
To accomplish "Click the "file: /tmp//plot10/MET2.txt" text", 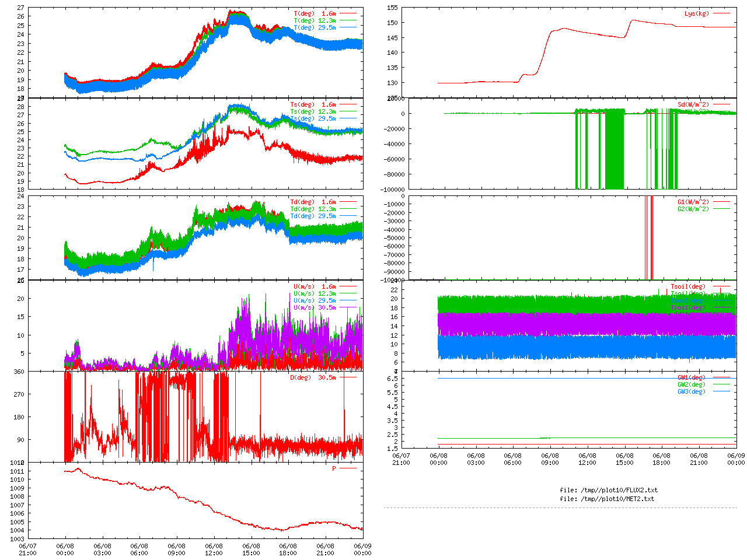I will pyautogui.click(x=607, y=499).
